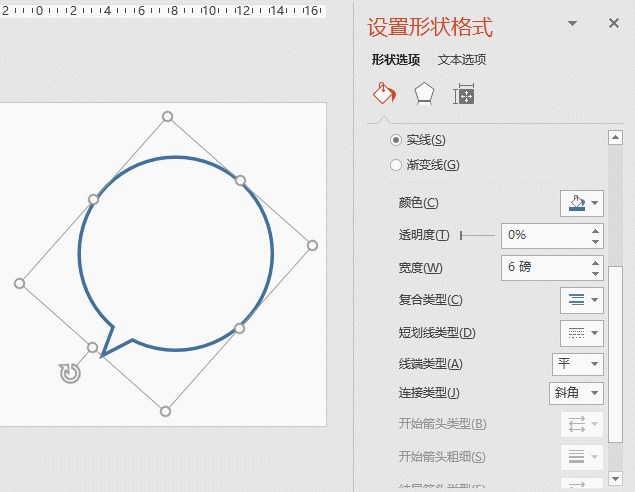635x492 pixels.
Task: Switch to the Shape Options (形状选项) tab
Action: [396, 60]
